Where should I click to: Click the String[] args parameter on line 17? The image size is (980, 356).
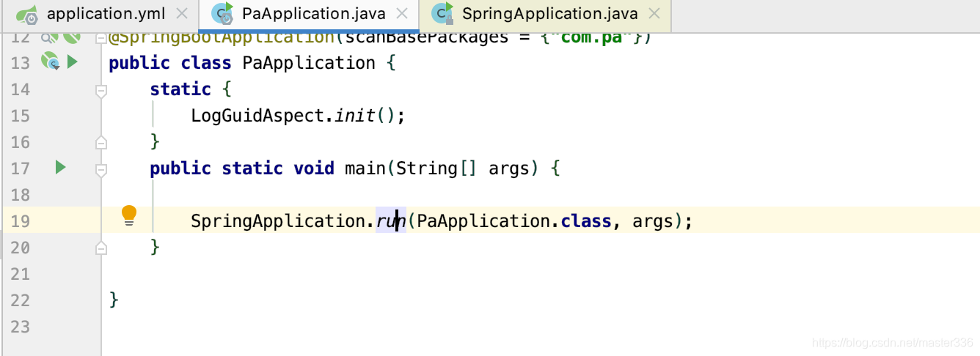(463, 168)
